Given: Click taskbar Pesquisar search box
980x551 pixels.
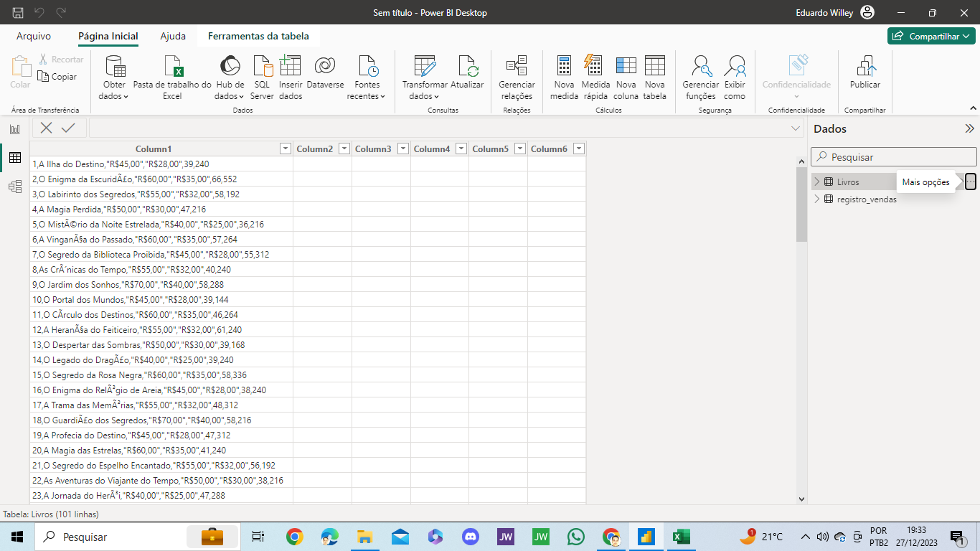Looking at the screenshot, I should point(138,537).
